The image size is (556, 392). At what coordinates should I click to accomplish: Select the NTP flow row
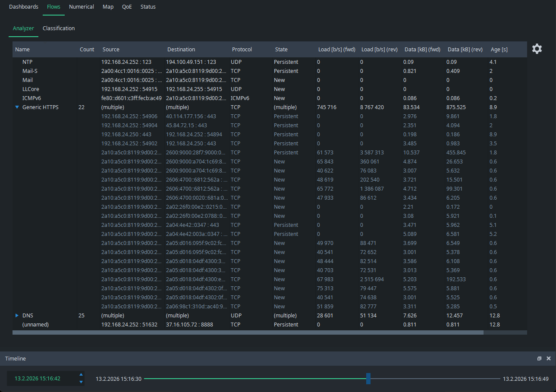point(28,62)
